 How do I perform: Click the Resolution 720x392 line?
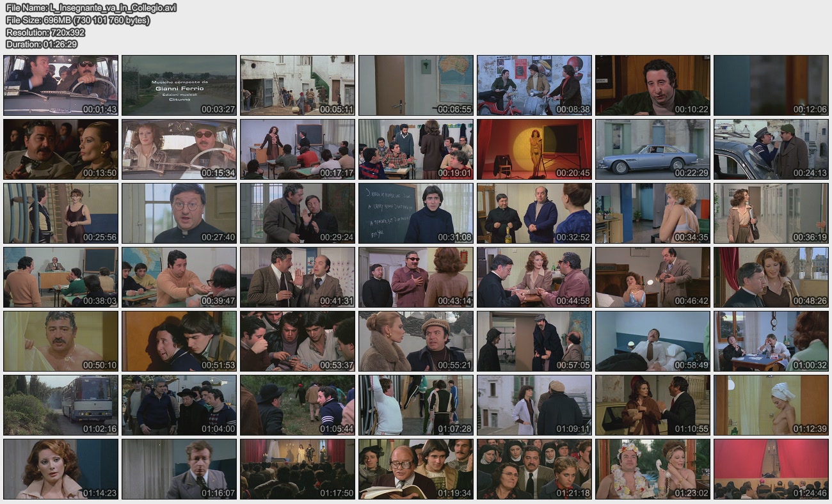click(x=45, y=32)
